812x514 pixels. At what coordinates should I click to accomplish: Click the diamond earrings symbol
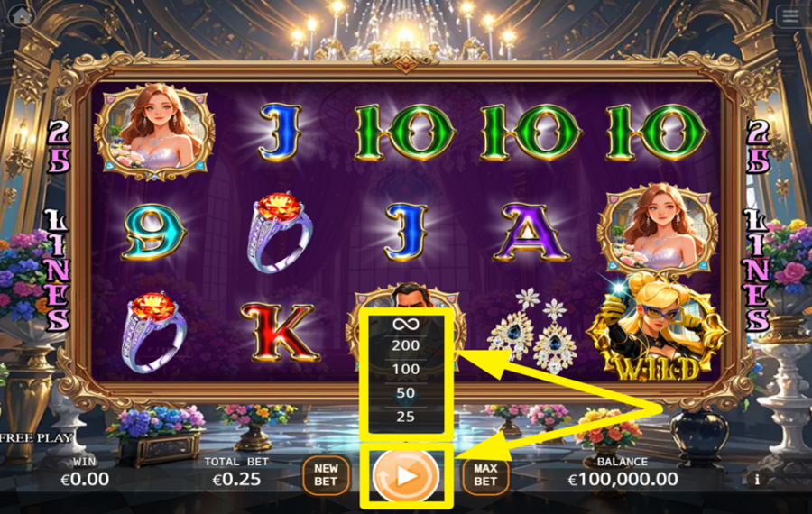[x=532, y=329]
